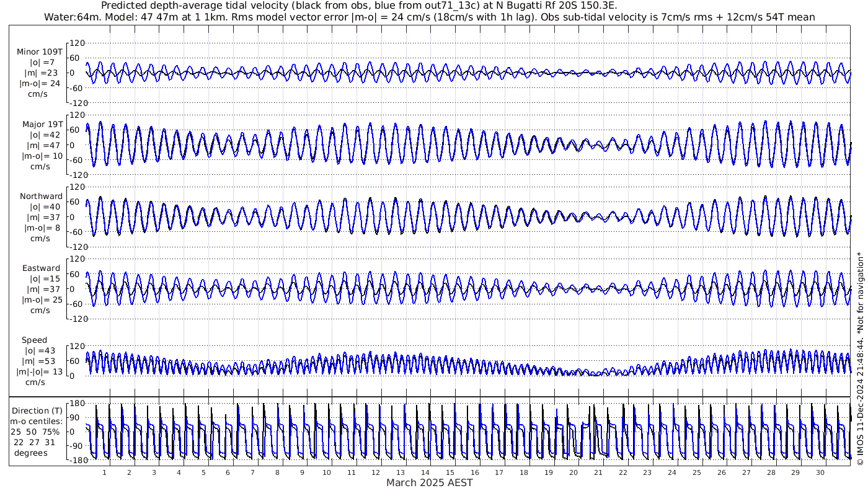The height and width of the screenshot is (496, 868).
Task: Click the '-60' tick of Eastward panel axis
Action: [x=77, y=304]
